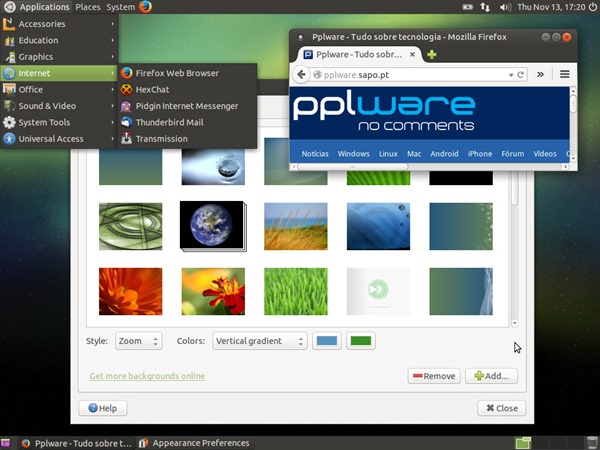Select the red marigold flower wallpaper
The image size is (600, 450).
(213, 292)
